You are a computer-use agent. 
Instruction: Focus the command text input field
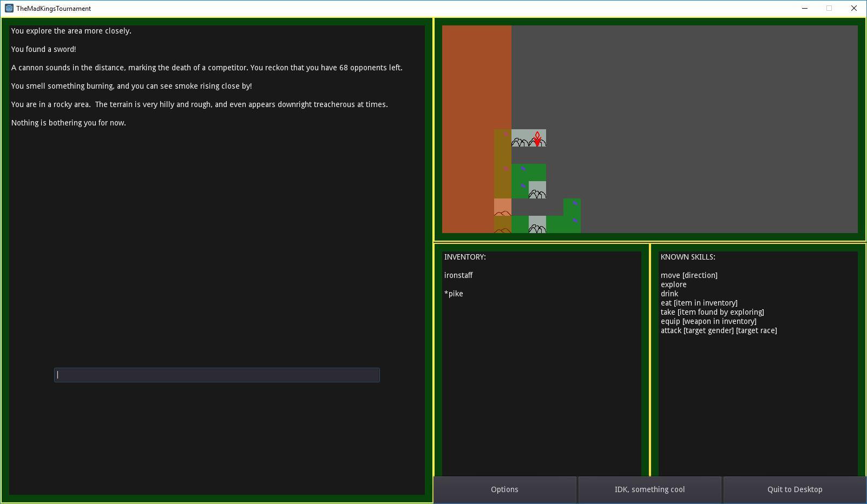[x=217, y=375]
